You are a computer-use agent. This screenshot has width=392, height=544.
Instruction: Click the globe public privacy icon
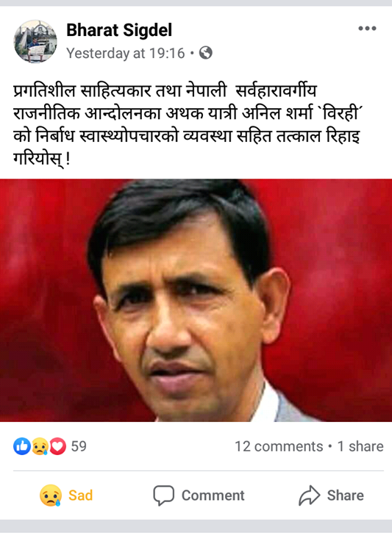(205, 53)
